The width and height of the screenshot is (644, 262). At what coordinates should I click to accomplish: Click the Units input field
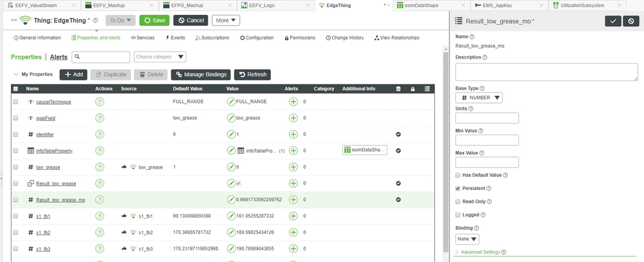tap(487, 118)
